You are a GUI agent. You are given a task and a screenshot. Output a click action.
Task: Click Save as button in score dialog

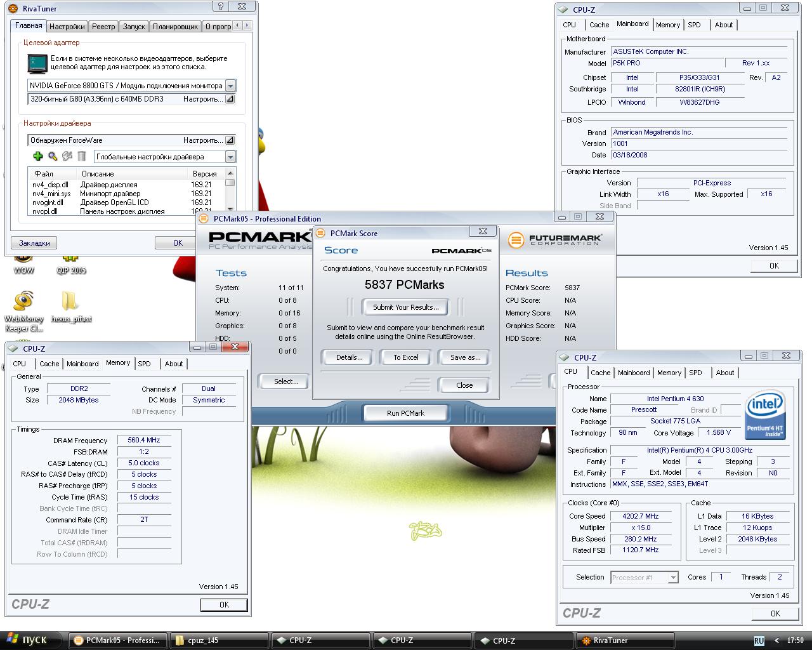click(465, 357)
